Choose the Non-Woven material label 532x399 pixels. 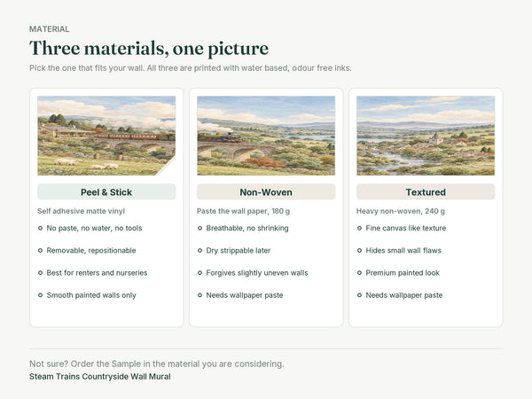pos(266,192)
